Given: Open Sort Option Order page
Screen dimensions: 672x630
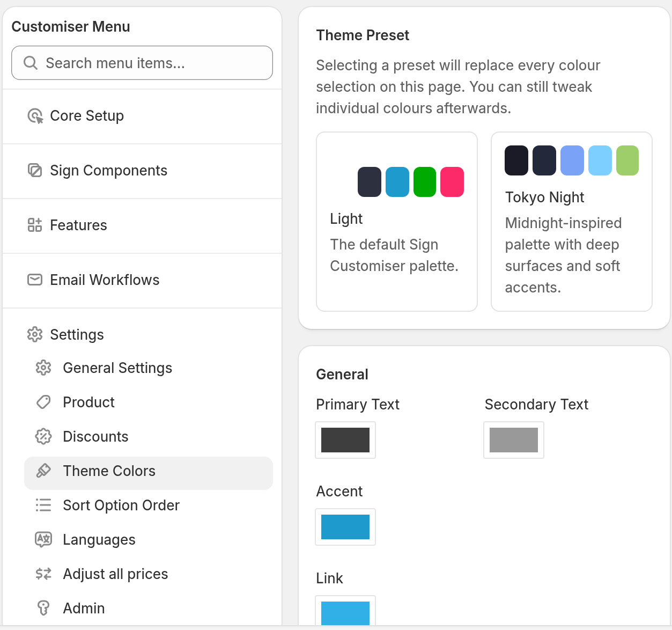Looking at the screenshot, I should coord(149,506).
